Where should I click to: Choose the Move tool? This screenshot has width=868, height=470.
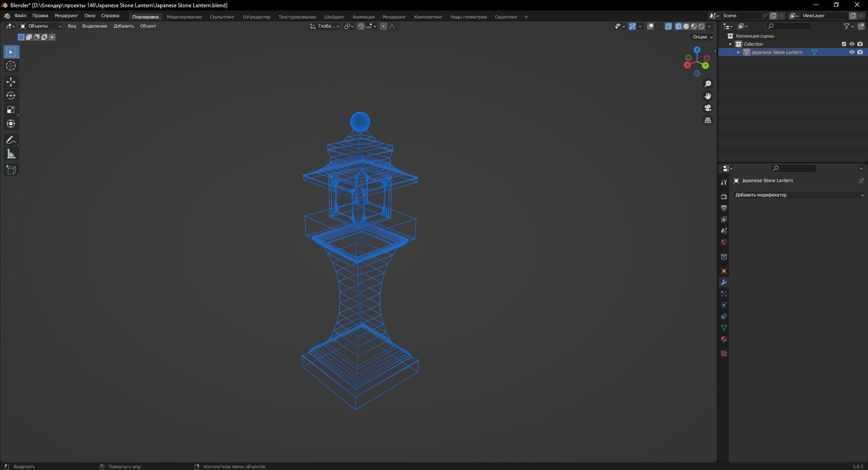coord(11,82)
